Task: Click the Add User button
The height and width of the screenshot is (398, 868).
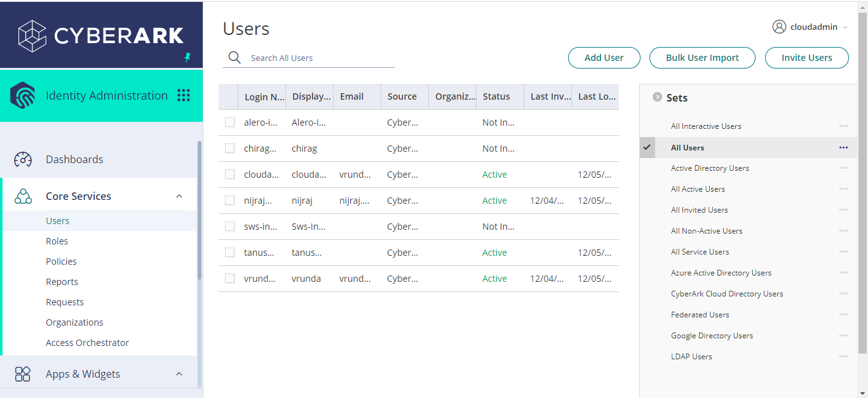Action: [x=604, y=58]
